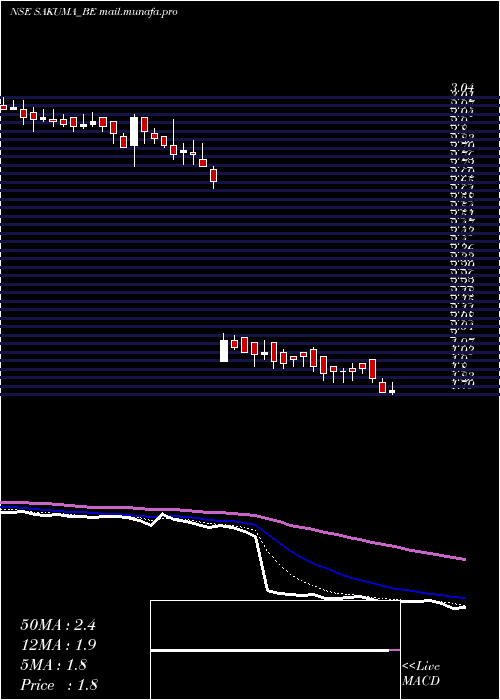Click the 3.04 top price axis value
500x700 pixels.
462,88
